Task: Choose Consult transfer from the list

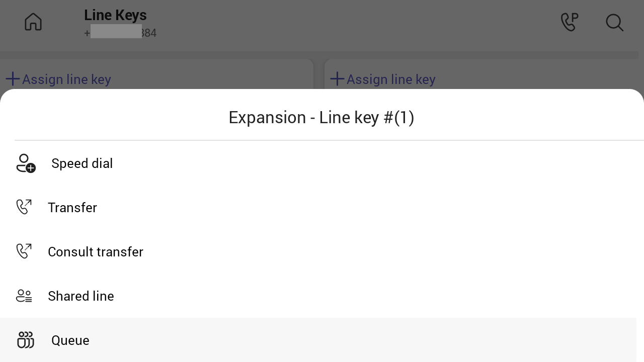Action: (318, 252)
